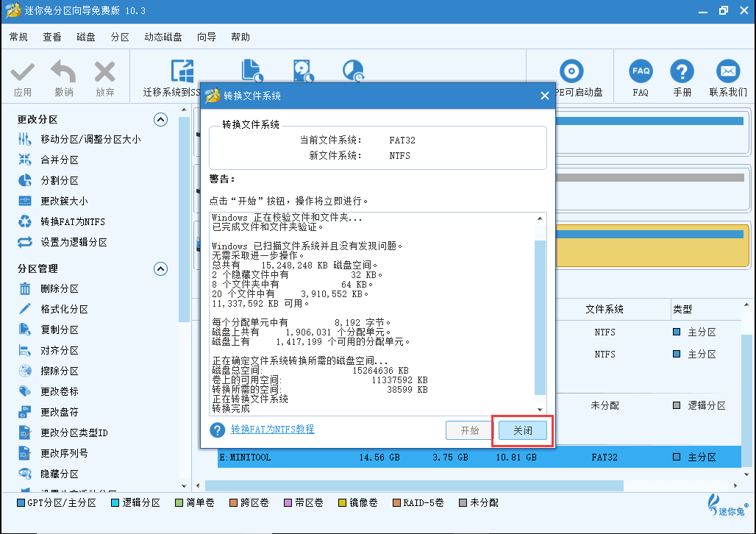Open the 分区 menu

tap(120, 37)
